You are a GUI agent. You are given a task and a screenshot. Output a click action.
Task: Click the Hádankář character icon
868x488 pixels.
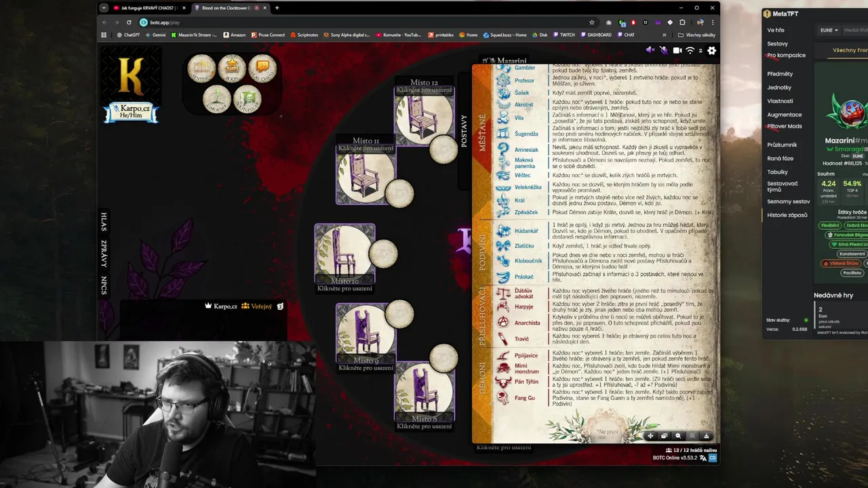[x=504, y=231]
